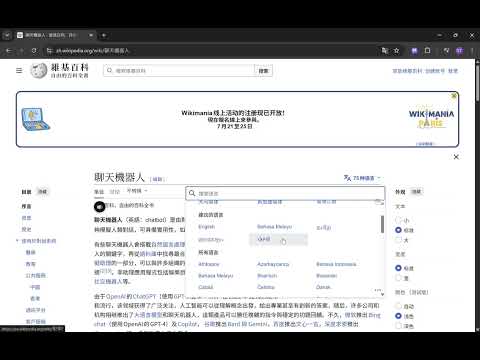
Task: Choose Català from all languages
Action: (x=206, y=287)
